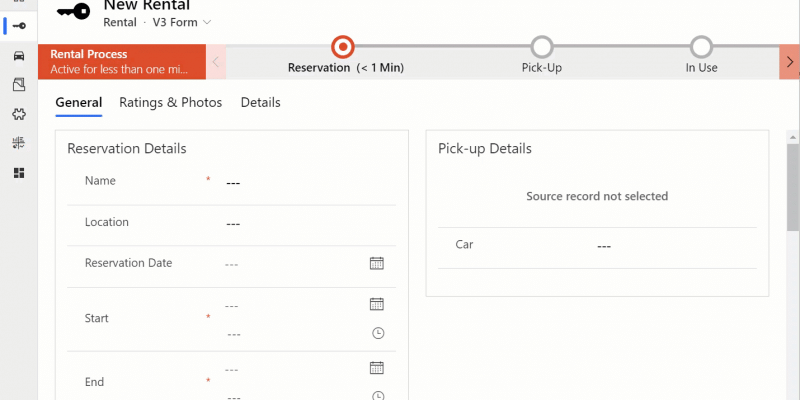Select the Pick-Up stage circle
Screen dimensions: 800x400
pyautogui.click(x=542, y=47)
